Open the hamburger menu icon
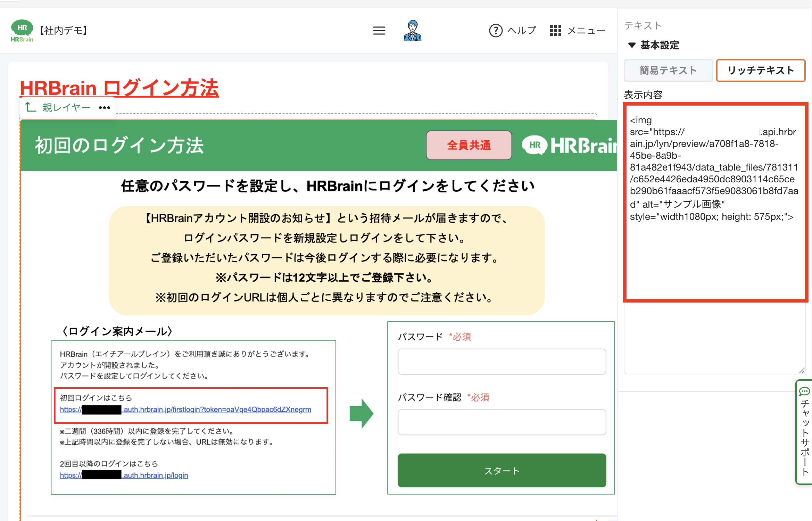 379,31
